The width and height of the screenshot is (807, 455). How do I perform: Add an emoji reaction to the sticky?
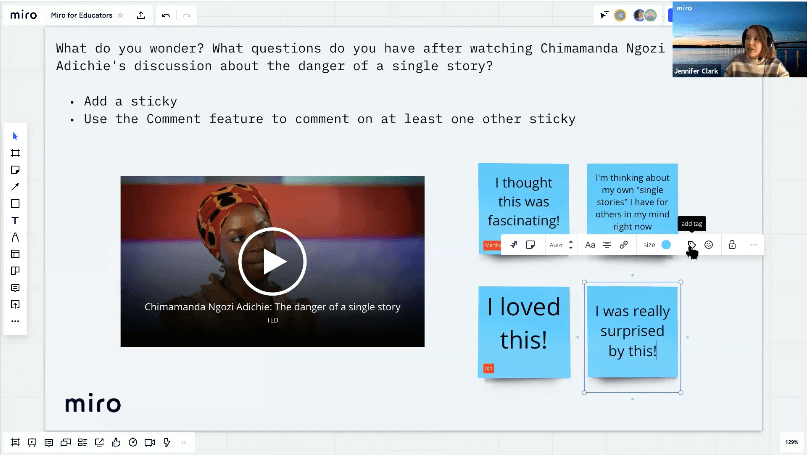pos(709,245)
